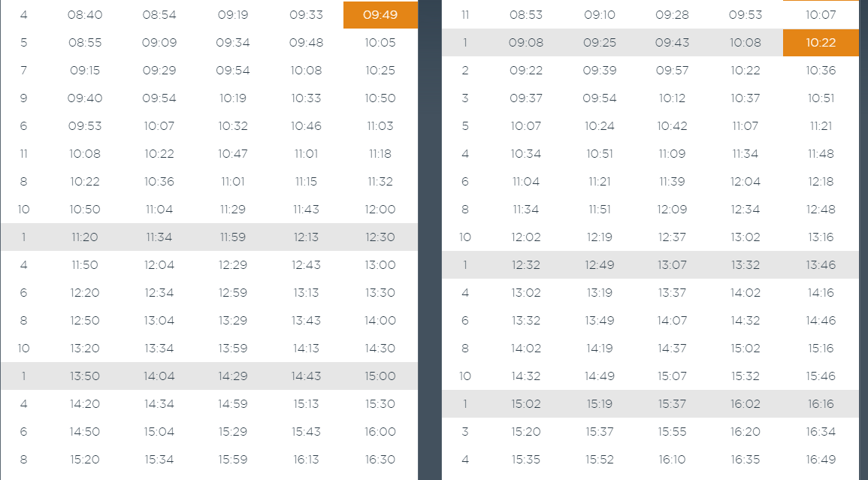
Task: Select the 16:34 time cell
Action: click(x=821, y=431)
